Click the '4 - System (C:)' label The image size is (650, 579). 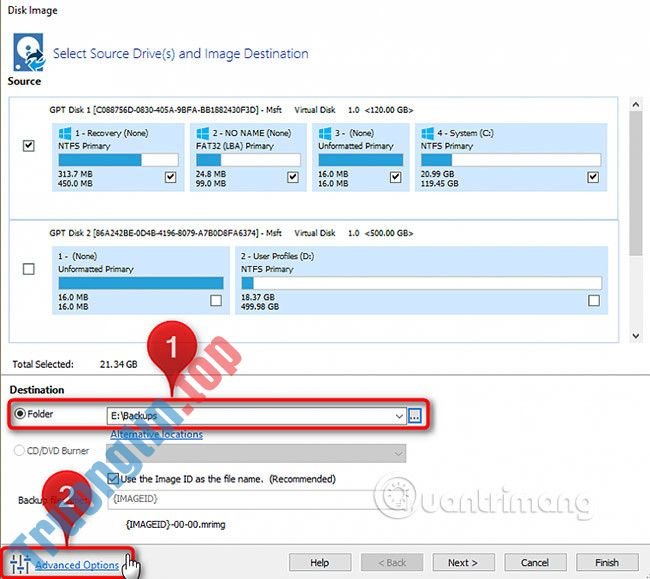pyautogui.click(x=465, y=133)
